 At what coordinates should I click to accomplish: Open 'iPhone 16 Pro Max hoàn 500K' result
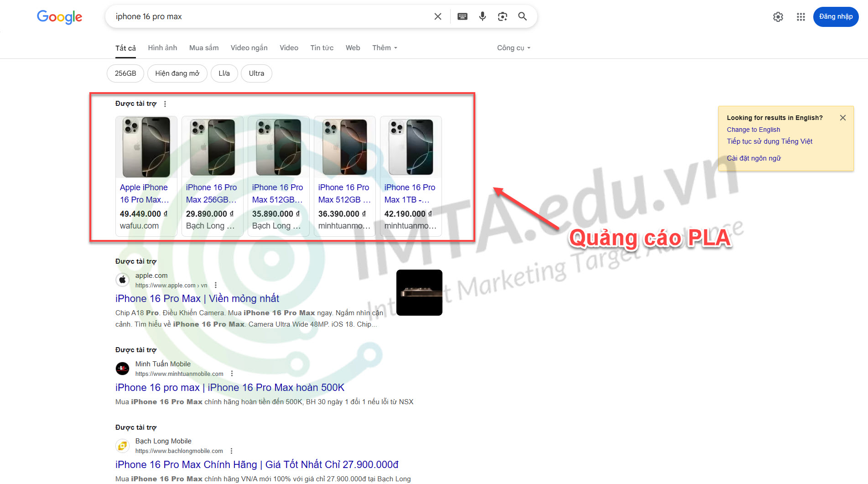point(230,387)
